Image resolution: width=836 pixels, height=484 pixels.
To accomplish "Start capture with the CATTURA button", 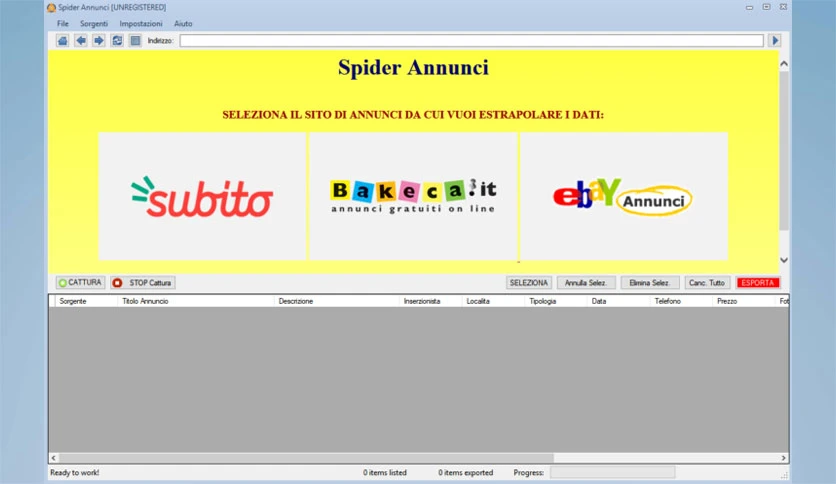I will click(x=81, y=283).
